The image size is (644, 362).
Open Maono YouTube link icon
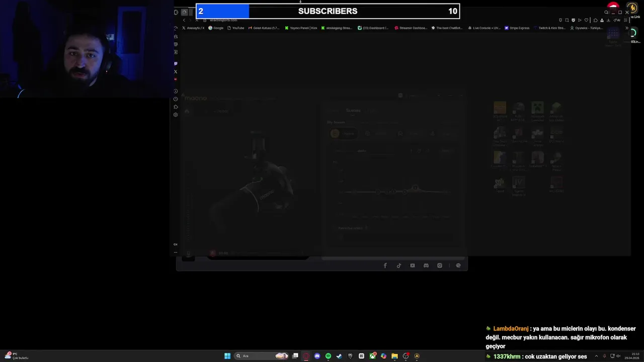coord(413,265)
